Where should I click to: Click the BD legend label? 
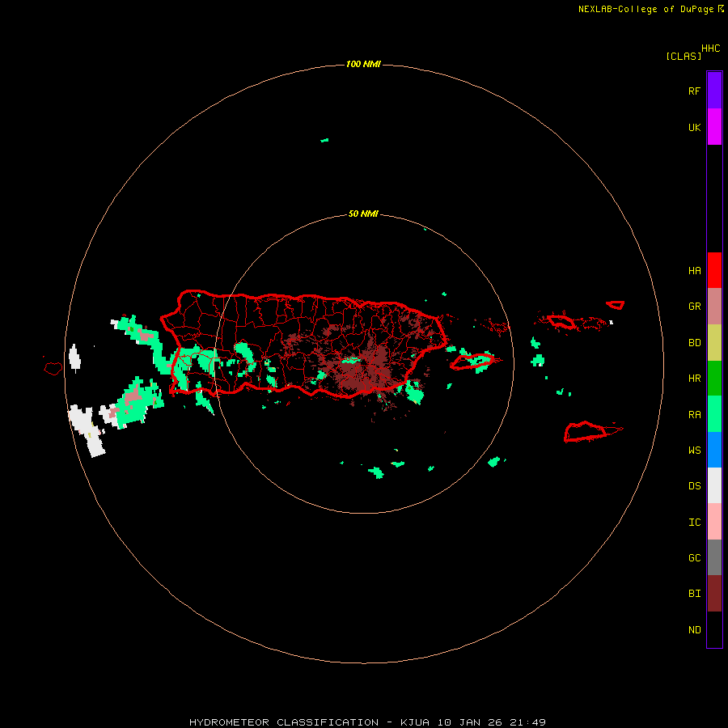694,343
